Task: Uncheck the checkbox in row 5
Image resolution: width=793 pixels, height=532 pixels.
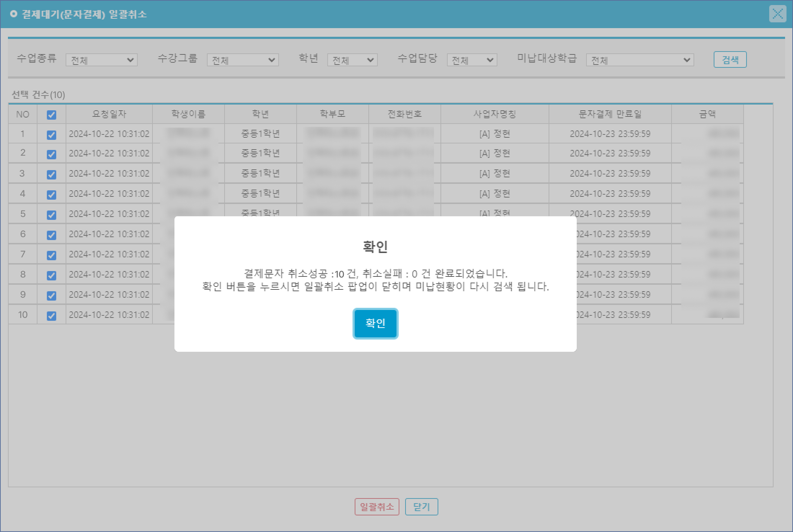Action: point(52,215)
